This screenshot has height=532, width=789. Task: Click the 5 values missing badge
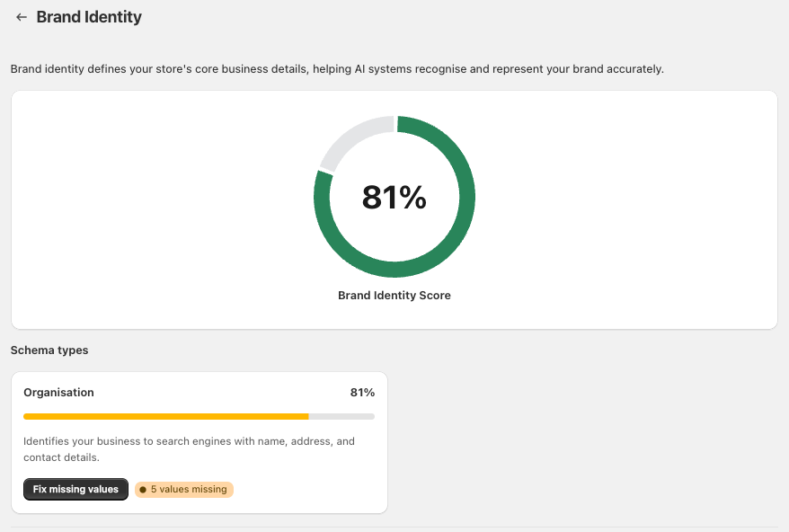pos(183,489)
